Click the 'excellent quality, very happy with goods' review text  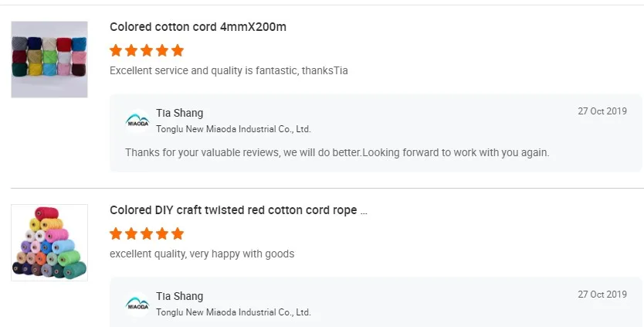202,254
